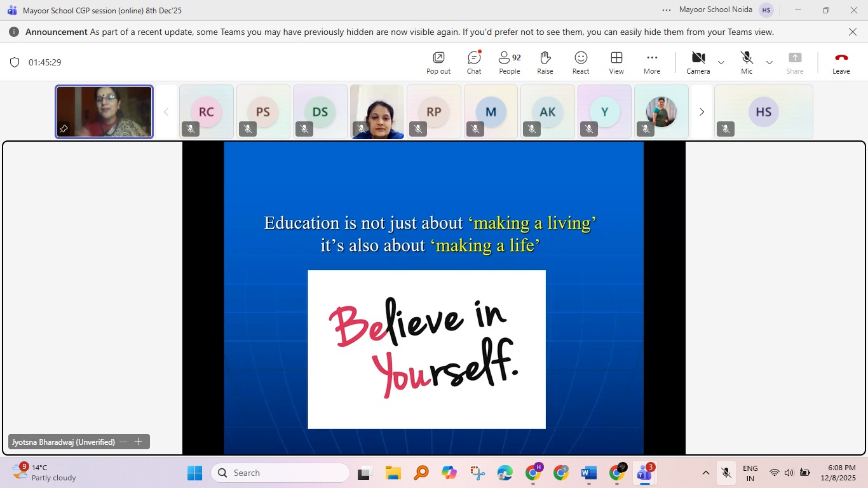This screenshot has height=488, width=868.
Task: Show more participants with the right chevron
Action: (x=702, y=111)
